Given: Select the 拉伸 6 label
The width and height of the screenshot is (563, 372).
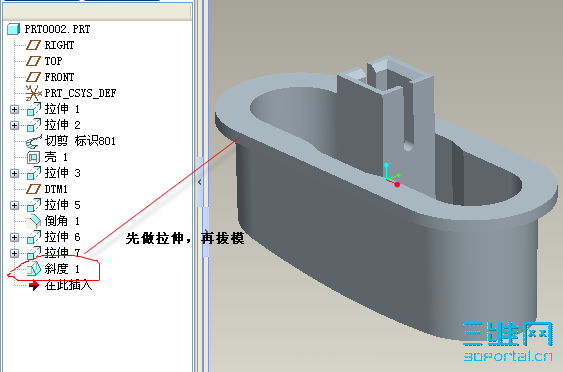Looking at the screenshot, I should [x=62, y=237].
